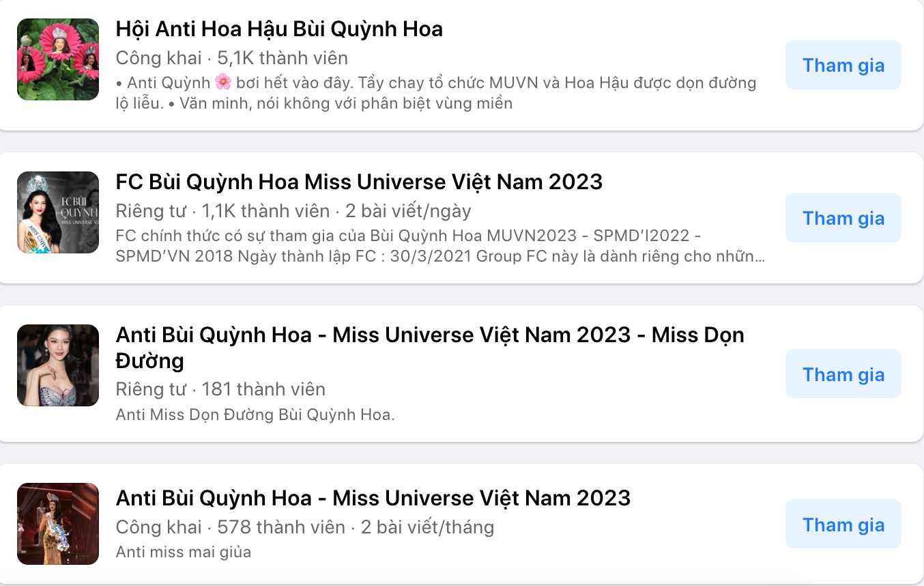Click the stage photo thumbnail of the last group
This screenshot has height=586, width=924.
point(58,524)
